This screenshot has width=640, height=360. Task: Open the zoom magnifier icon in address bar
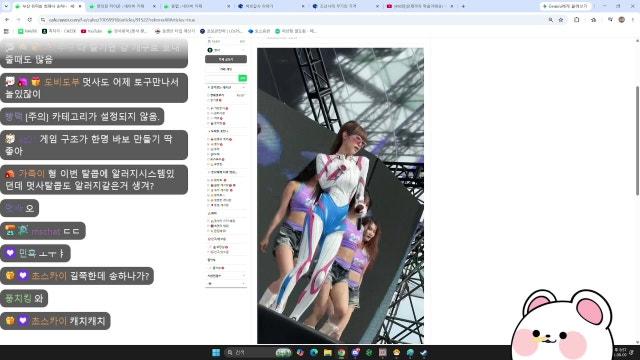[551, 20]
